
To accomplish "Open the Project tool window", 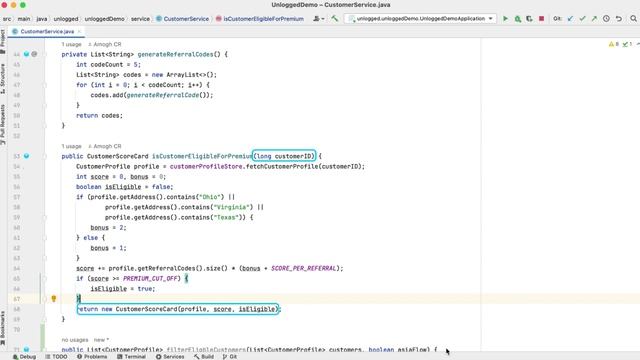I will [3, 41].
